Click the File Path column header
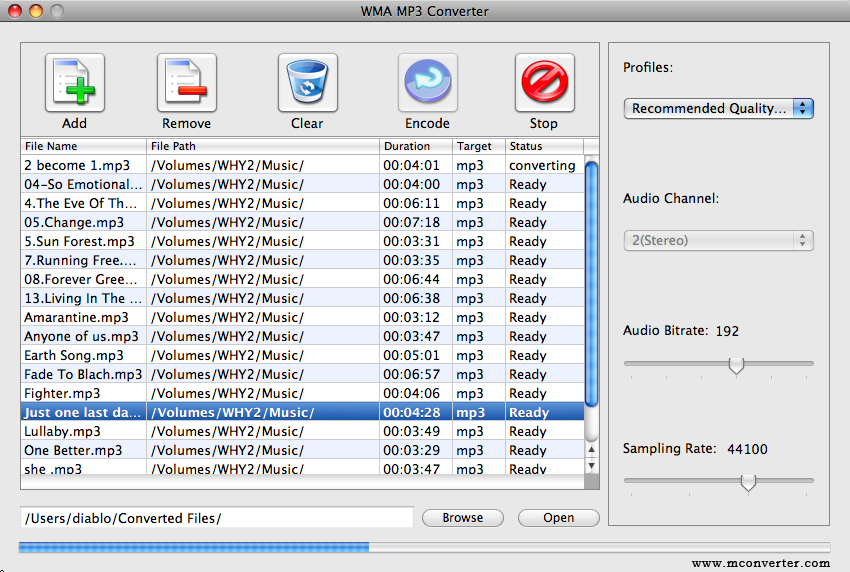This screenshot has width=850, height=572. [262, 146]
